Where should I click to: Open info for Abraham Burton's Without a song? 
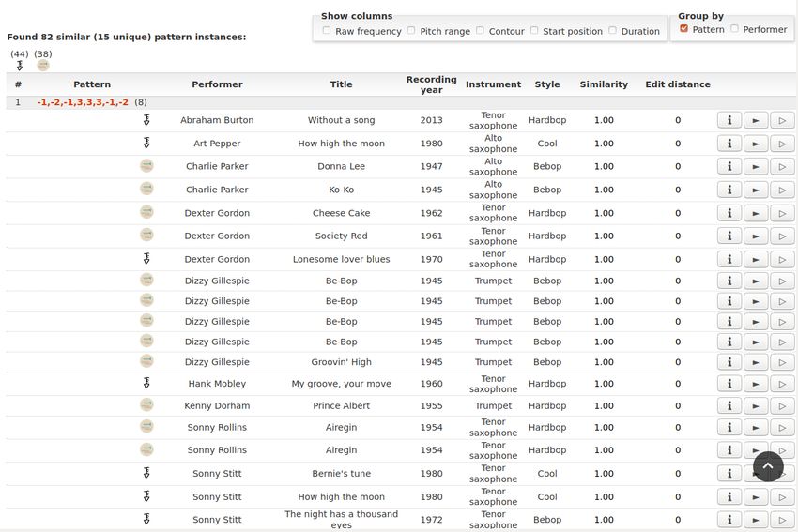click(x=729, y=120)
